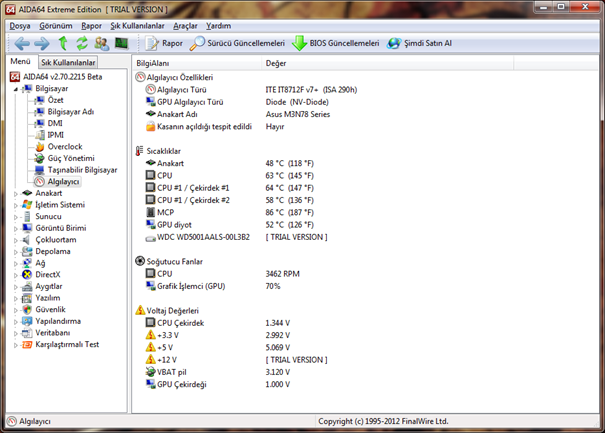The height and width of the screenshot is (434, 608).
Task: Click the Değer column header
Action: point(276,63)
